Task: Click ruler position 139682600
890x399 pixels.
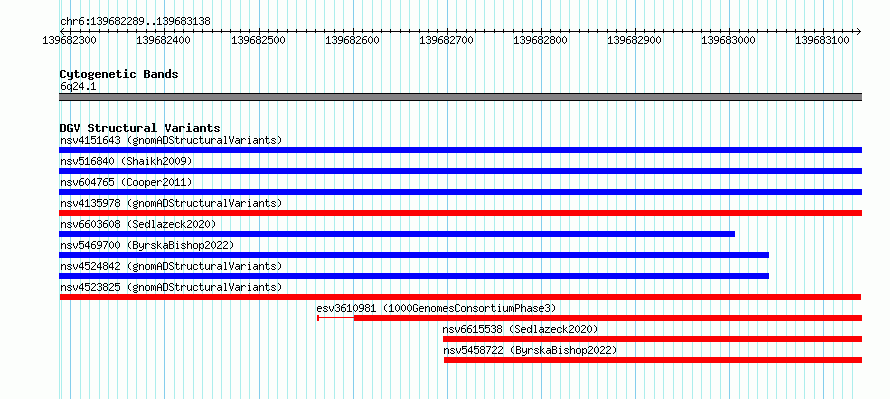Action: click(x=352, y=40)
